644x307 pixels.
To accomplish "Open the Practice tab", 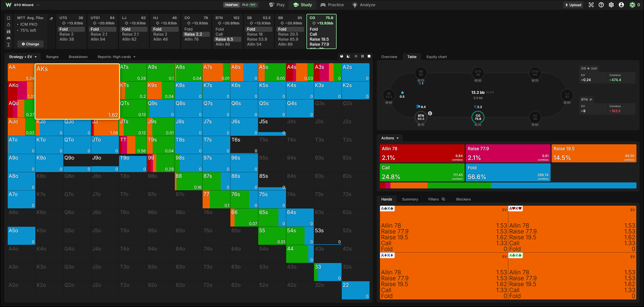I will [x=332, y=5].
